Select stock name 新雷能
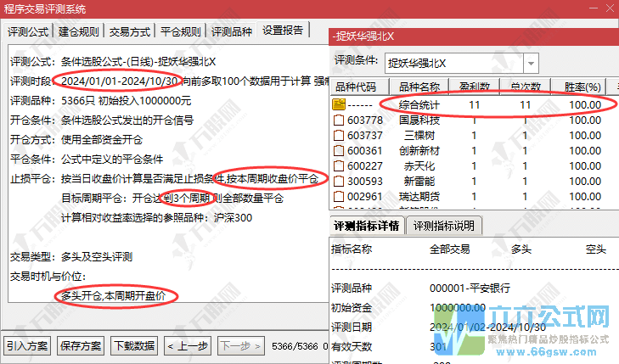 point(419,181)
